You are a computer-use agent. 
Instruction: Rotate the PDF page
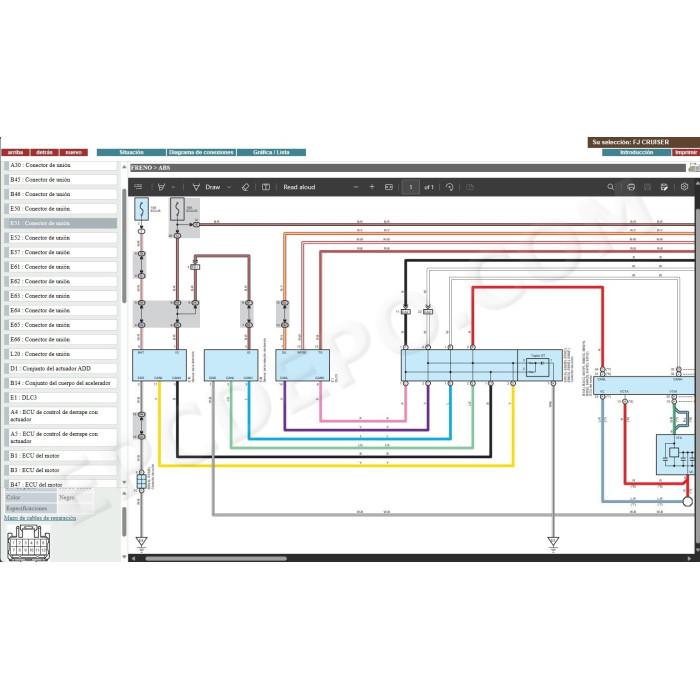450,187
